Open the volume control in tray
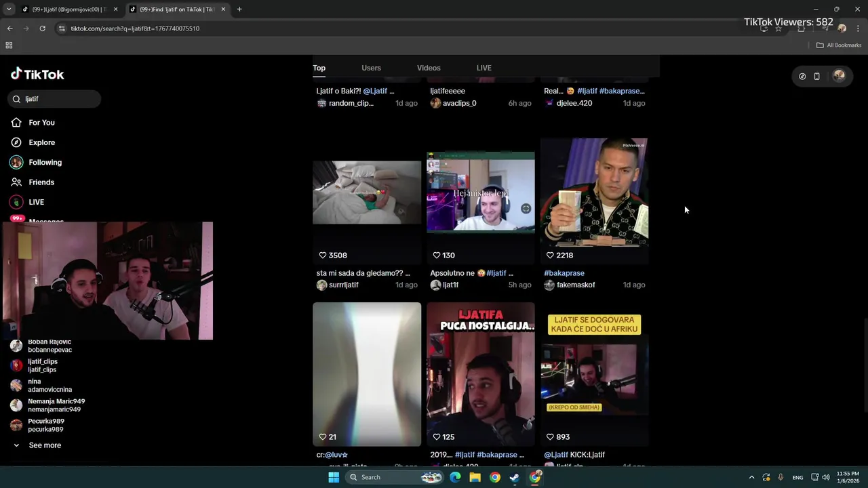The width and height of the screenshot is (868, 488). click(826, 477)
